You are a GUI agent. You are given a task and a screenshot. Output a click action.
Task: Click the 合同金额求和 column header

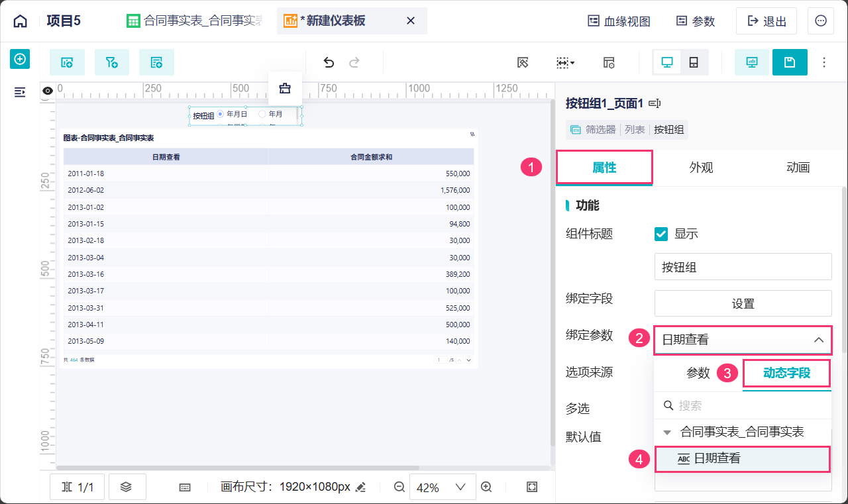click(372, 157)
